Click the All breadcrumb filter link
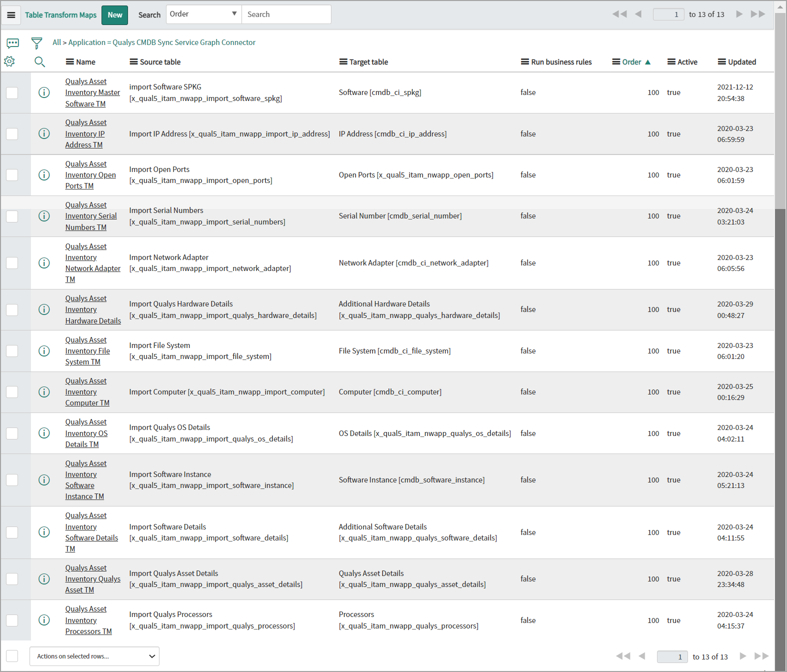787x672 pixels. pyautogui.click(x=56, y=42)
